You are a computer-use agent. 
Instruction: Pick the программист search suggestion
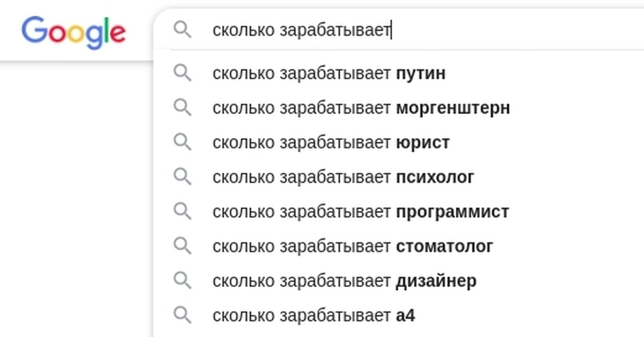click(x=360, y=211)
